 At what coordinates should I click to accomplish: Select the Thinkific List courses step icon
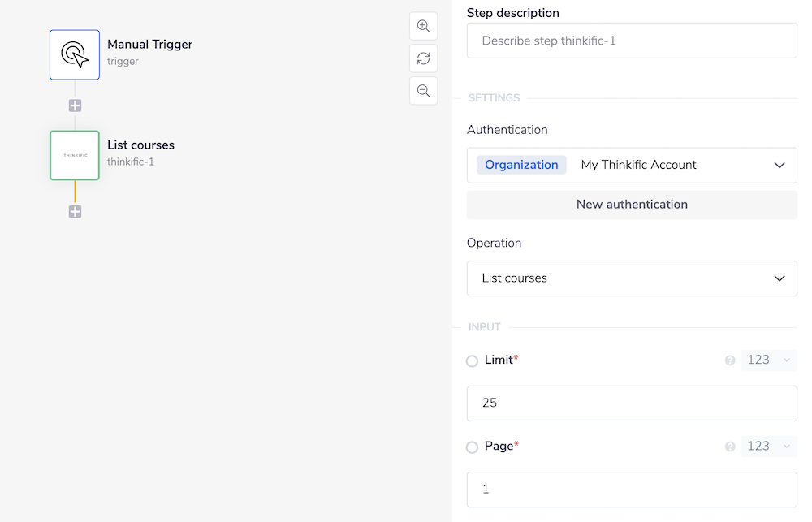[x=75, y=155]
